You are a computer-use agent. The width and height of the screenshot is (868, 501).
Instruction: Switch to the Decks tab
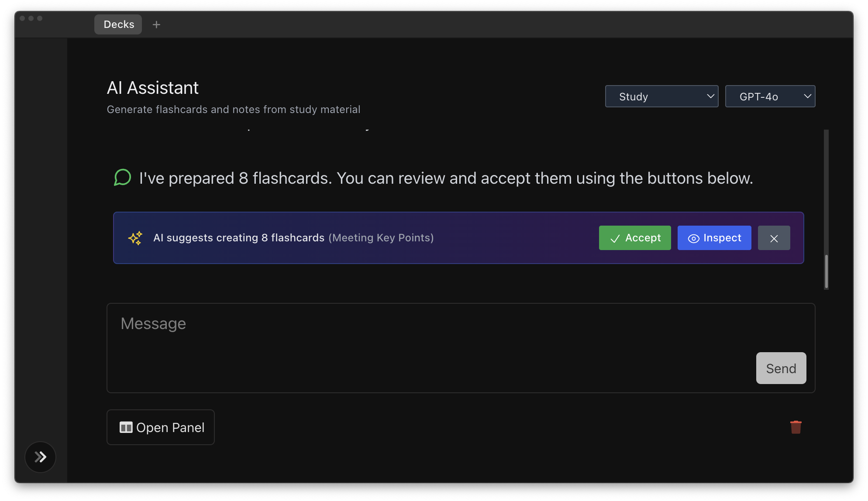(118, 24)
